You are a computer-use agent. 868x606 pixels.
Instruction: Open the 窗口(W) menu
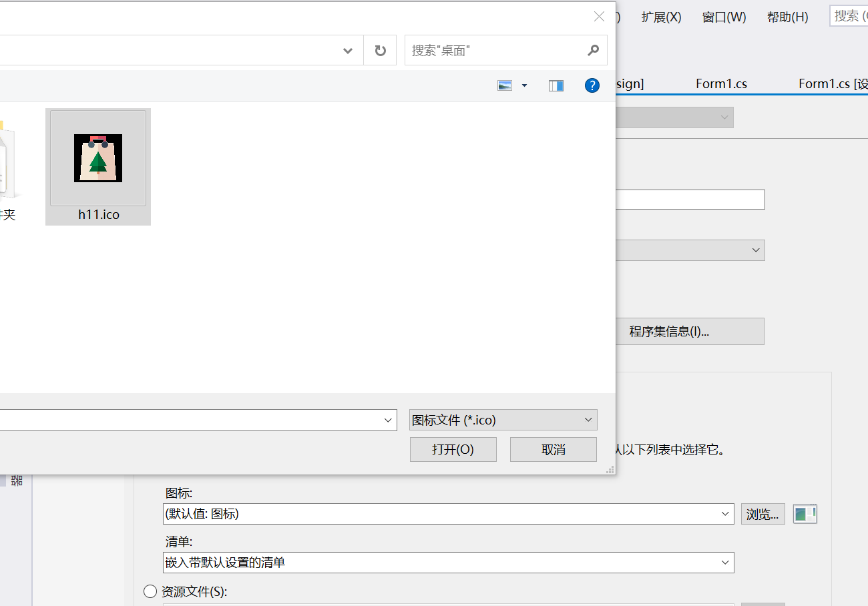pyautogui.click(x=724, y=17)
